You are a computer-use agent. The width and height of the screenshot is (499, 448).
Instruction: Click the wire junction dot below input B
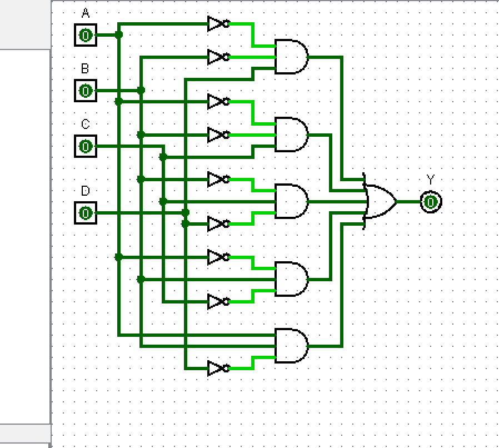pyautogui.click(x=118, y=102)
